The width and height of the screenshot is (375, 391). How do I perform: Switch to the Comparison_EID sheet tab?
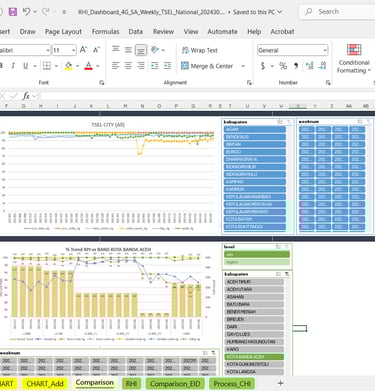point(175,384)
